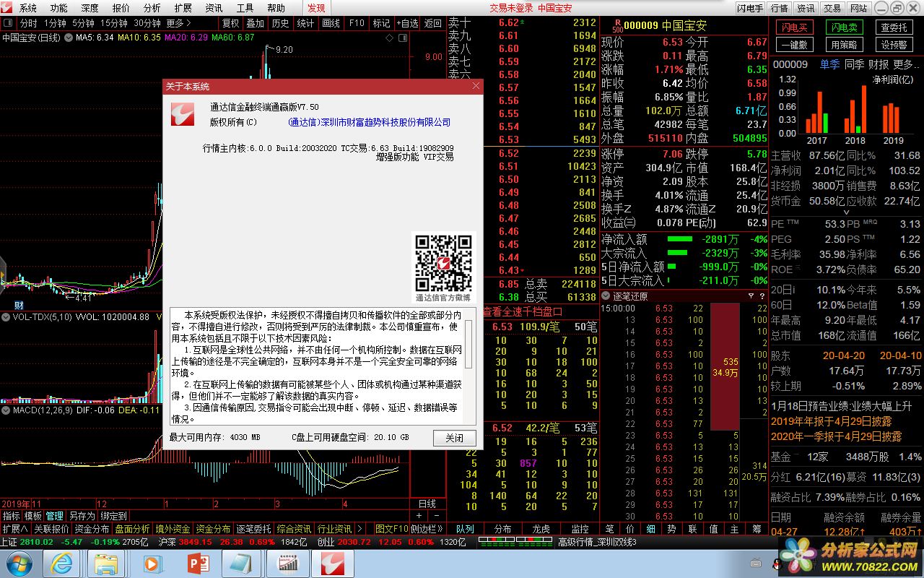Expand the 扩展 panel toggle at bottom
Image resolution: width=924 pixels, height=578 pixels.
pyautogui.click(x=15, y=529)
